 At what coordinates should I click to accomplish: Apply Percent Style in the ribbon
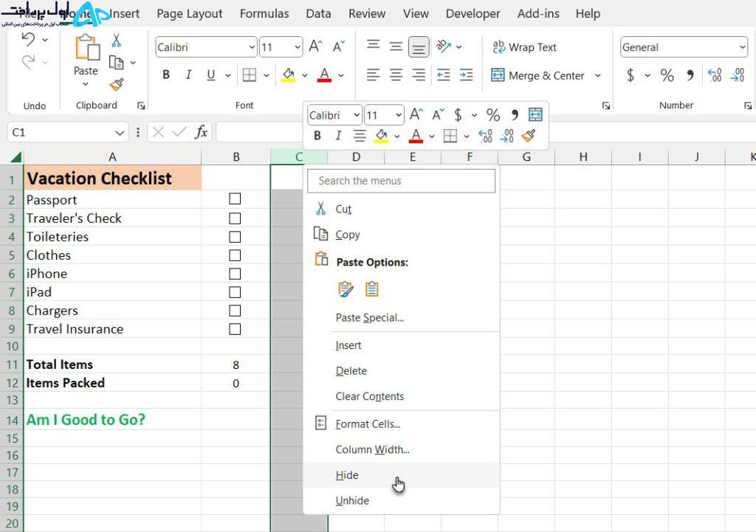coord(667,75)
